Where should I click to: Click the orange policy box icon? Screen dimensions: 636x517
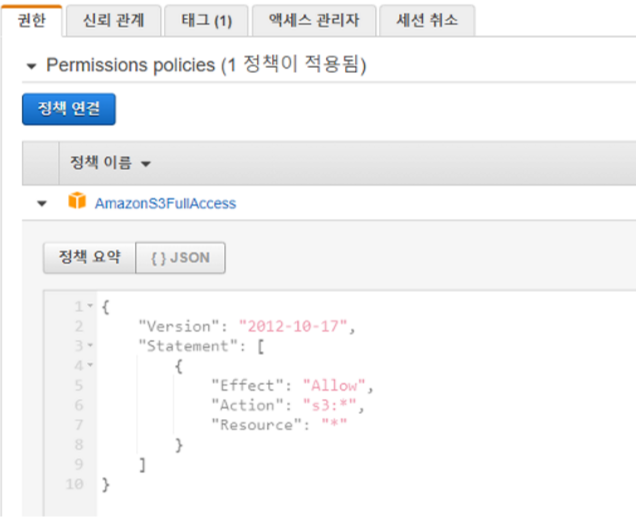[77, 201]
